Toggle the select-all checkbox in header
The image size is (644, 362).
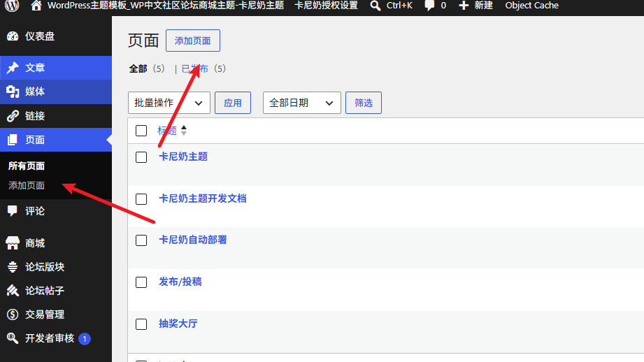tap(141, 131)
